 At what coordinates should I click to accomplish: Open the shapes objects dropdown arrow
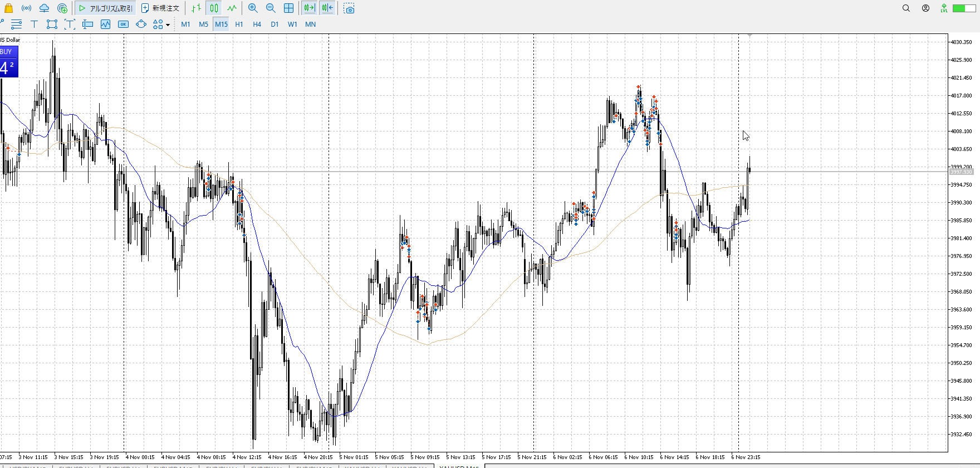(x=168, y=25)
